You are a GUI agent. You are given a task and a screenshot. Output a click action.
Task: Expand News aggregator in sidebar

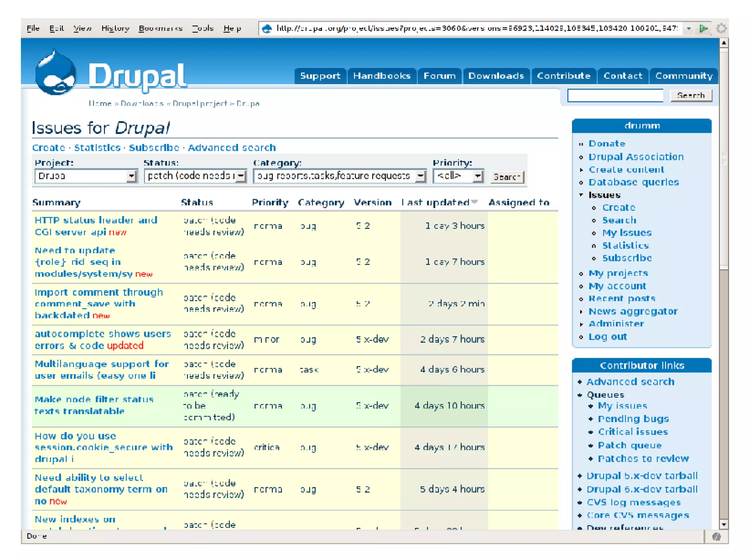(x=581, y=312)
